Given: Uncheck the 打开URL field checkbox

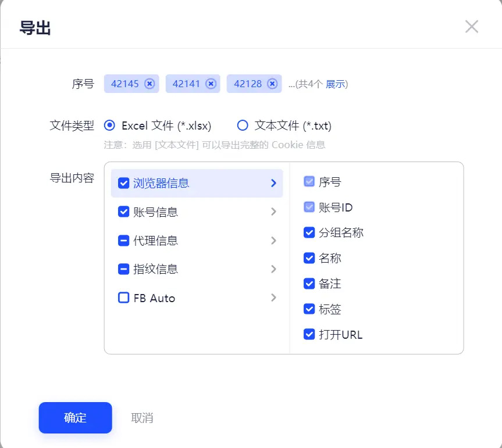Looking at the screenshot, I should click(x=309, y=335).
